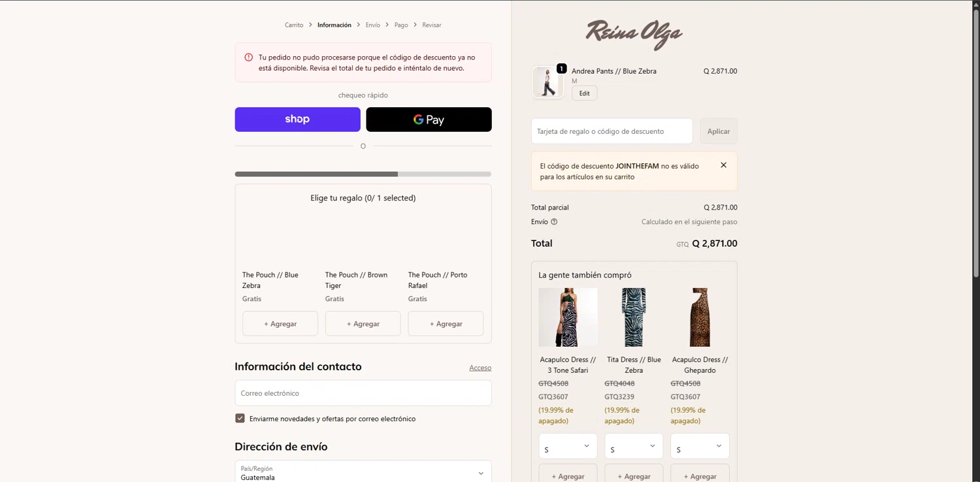980x482 pixels.
Task: Select Pago breadcrumb step
Action: click(x=401, y=25)
